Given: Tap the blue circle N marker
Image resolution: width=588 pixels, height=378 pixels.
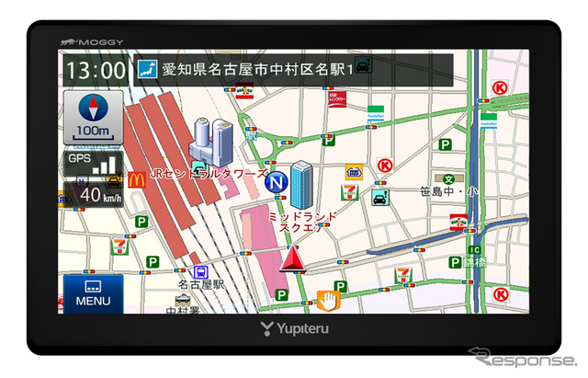Looking at the screenshot, I should click(276, 183).
